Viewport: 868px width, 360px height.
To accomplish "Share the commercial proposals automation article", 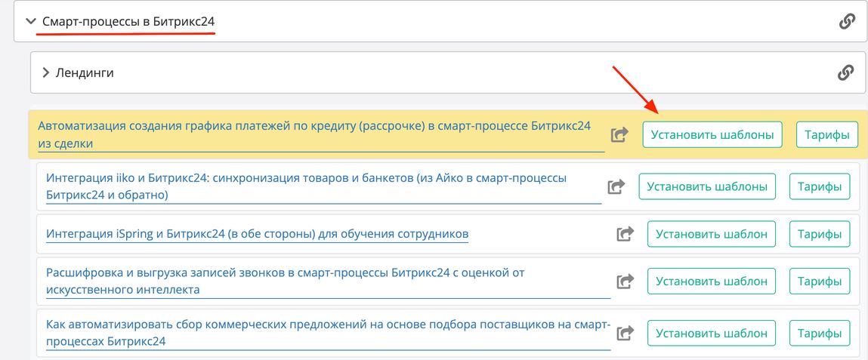I will (625, 333).
